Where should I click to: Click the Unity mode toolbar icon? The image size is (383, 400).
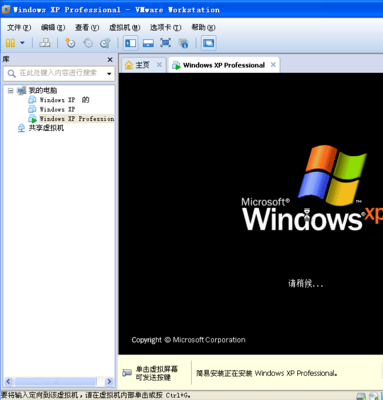coord(183,43)
